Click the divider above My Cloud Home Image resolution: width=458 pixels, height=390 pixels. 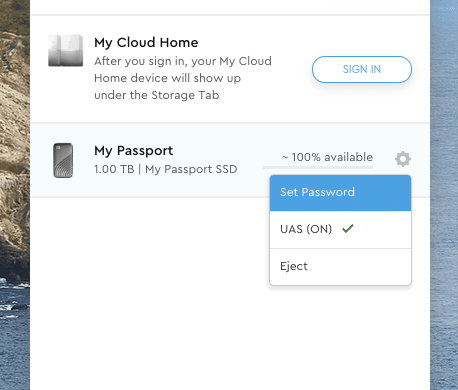point(230,15)
